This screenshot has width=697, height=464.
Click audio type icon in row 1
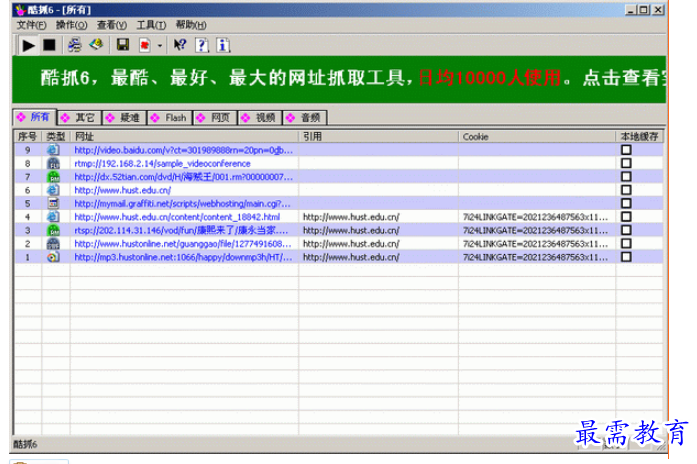53,256
